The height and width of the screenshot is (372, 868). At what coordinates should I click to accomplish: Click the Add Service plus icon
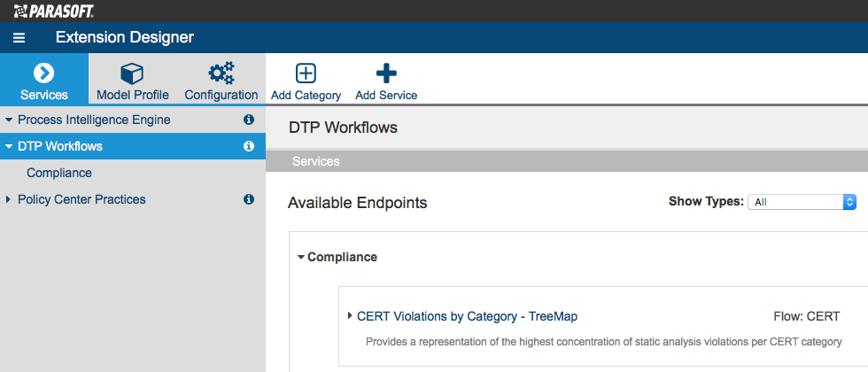click(x=386, y=73)
